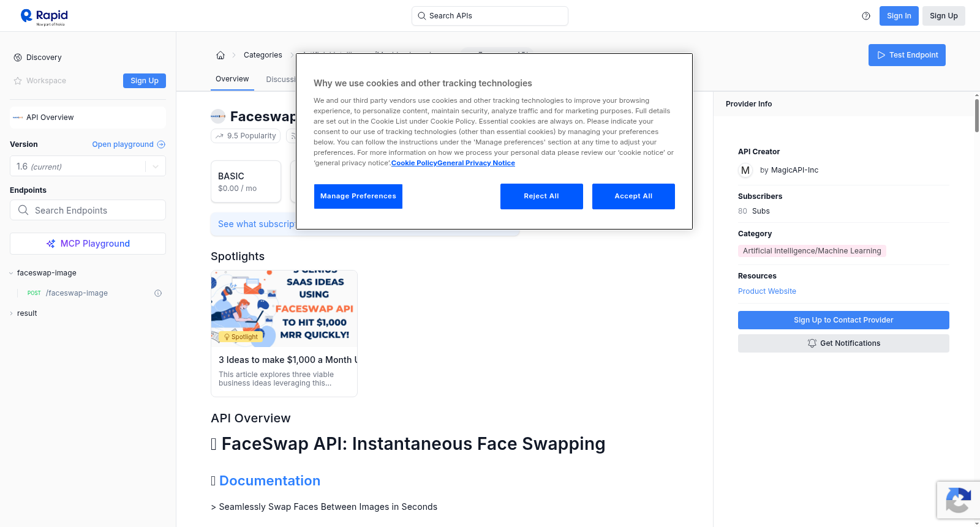Focus the Search APIs field

click(490, 16)
